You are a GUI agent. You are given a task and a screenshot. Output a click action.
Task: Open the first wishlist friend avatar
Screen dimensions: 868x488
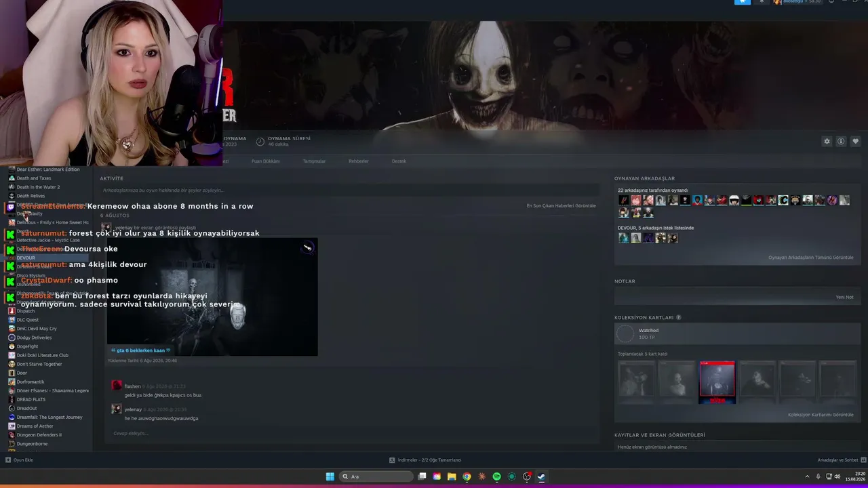coord(623,238)
